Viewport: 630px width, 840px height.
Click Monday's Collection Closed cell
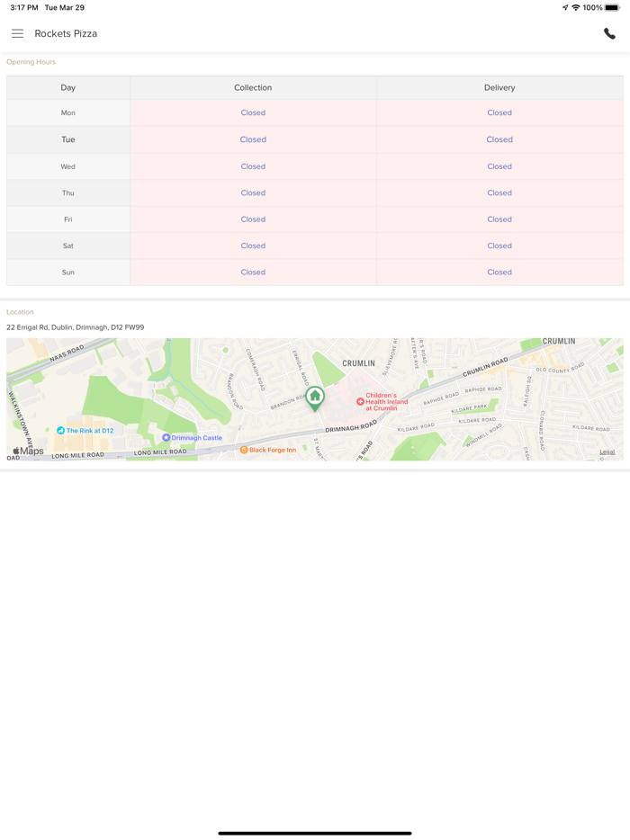253,112
